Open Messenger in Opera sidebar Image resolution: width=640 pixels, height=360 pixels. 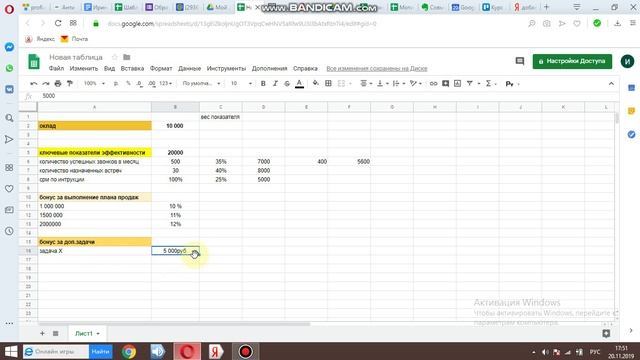pos(9,47)
